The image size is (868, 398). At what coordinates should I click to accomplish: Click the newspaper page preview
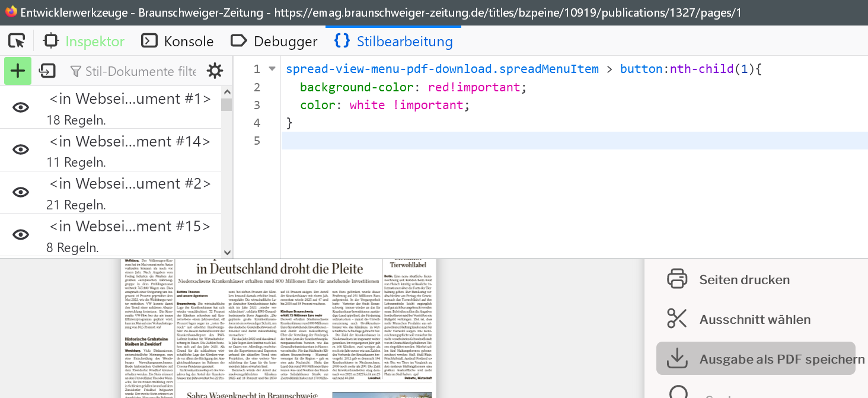pyautogui.click(x=279, y=329)
